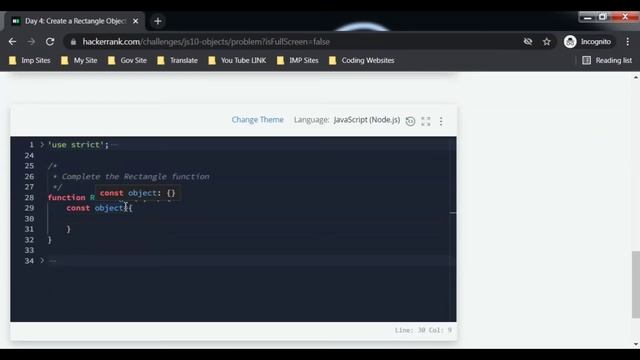
Task: Click line number 29 in the gutter
Action: (x=29, y=208)
